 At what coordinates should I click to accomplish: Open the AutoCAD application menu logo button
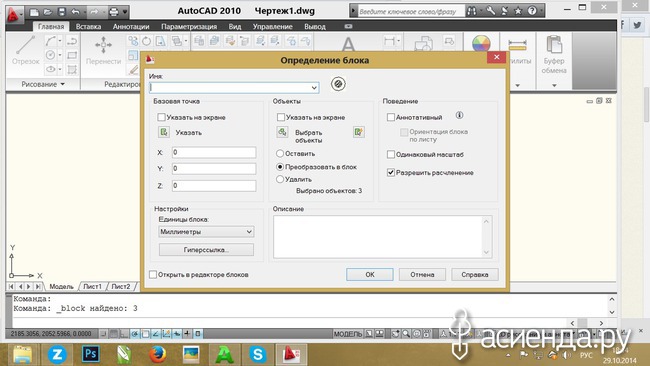[14, 15]
